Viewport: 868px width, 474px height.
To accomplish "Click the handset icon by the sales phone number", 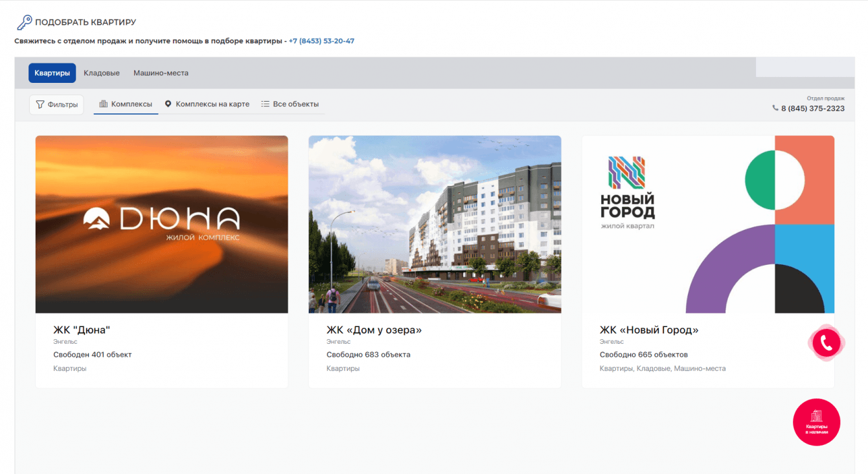I will pyautogui.click(x=775, y=108).
